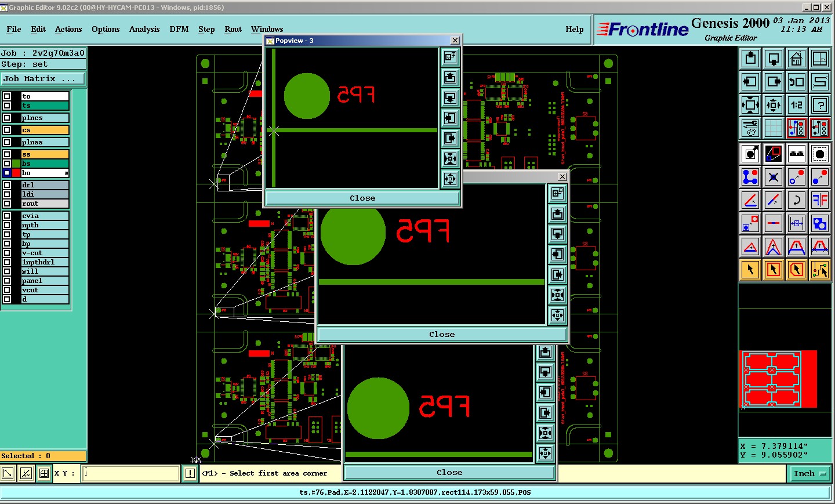
Task: Open the Job Matrix ... button
Action: click(x=43, y=78)
